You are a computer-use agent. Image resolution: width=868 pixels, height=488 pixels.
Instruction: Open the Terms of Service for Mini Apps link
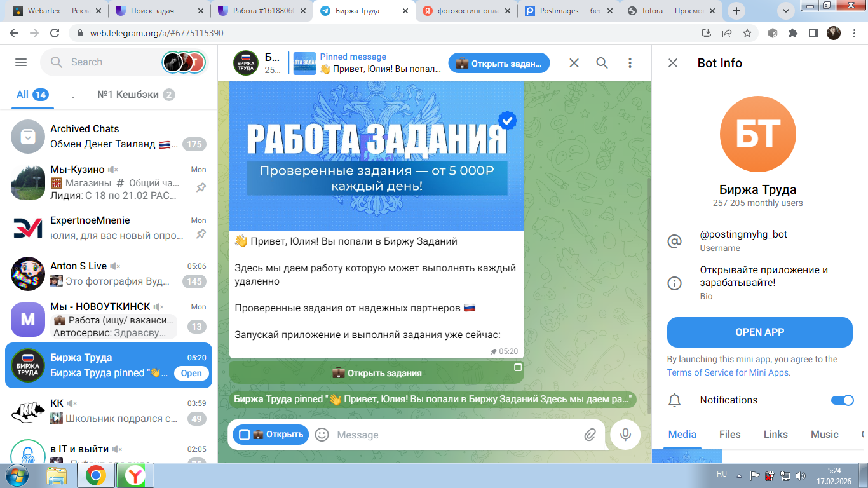[729, 373]
